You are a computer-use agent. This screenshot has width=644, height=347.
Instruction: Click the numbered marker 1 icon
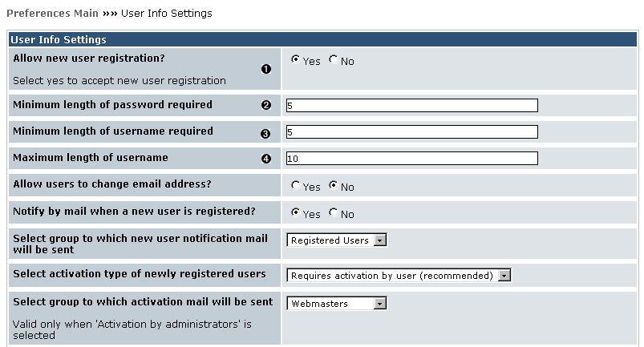point(267,69)
